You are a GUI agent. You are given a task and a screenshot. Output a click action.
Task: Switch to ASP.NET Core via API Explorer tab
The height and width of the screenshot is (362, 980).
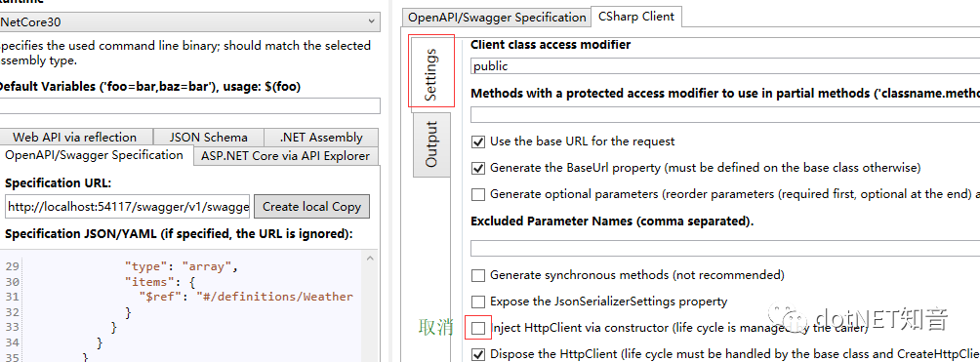point(286,156)
